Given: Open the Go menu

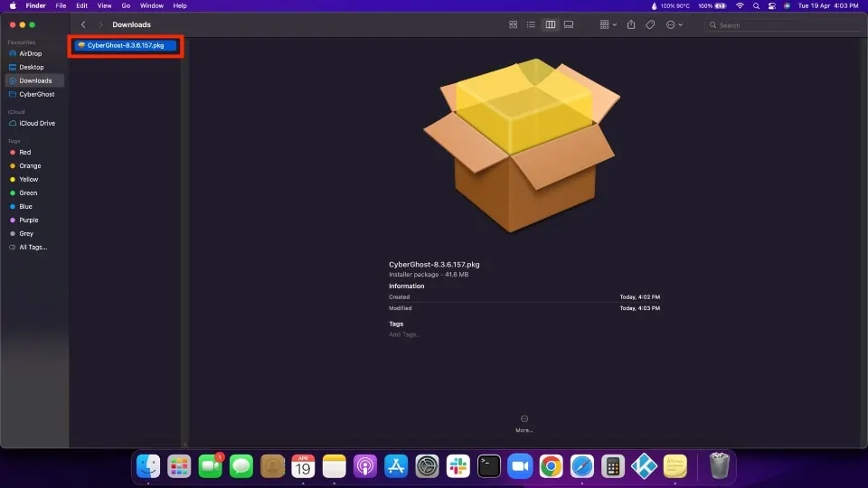Looking at the screenshot, I should point(126,5).
